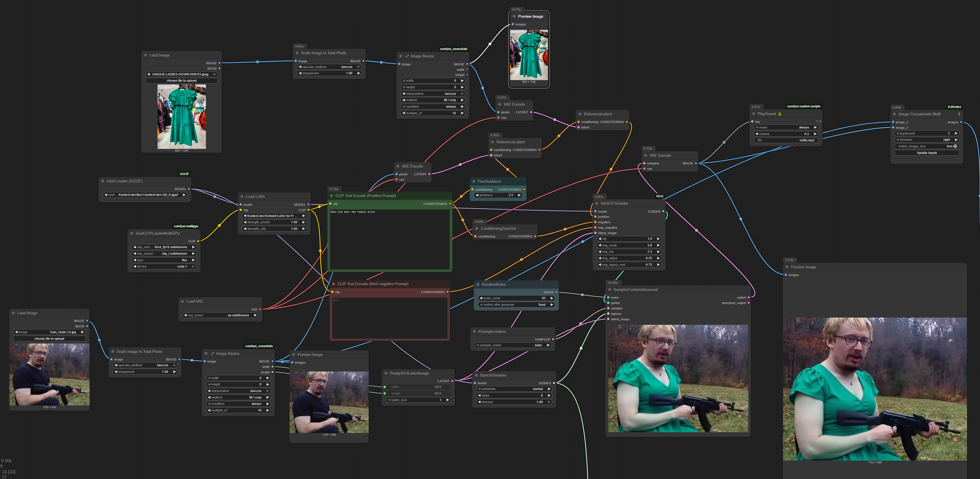Increase the FluxGuidance guidance value with its right arrow

tap(519, 196)
